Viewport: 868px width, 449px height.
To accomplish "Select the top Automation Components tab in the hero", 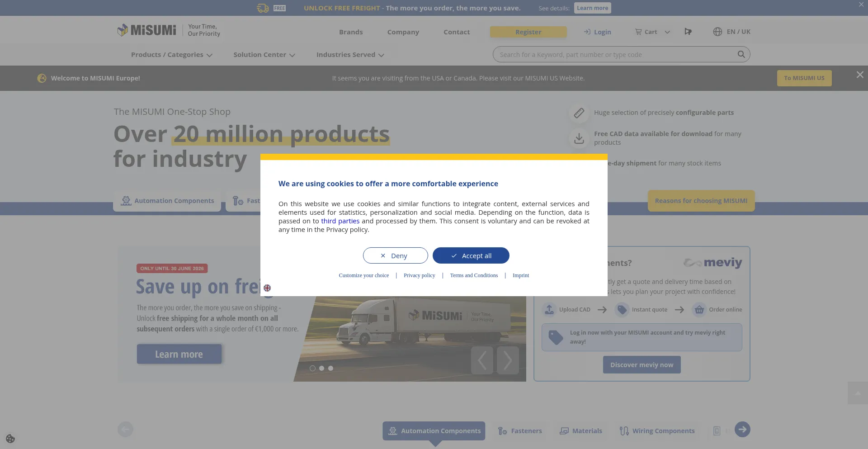I will [167, 201].
